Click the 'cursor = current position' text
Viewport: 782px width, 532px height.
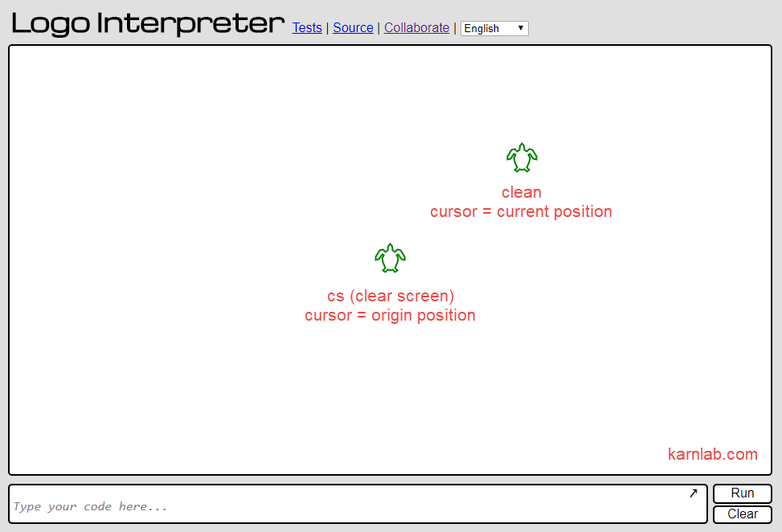521,212
